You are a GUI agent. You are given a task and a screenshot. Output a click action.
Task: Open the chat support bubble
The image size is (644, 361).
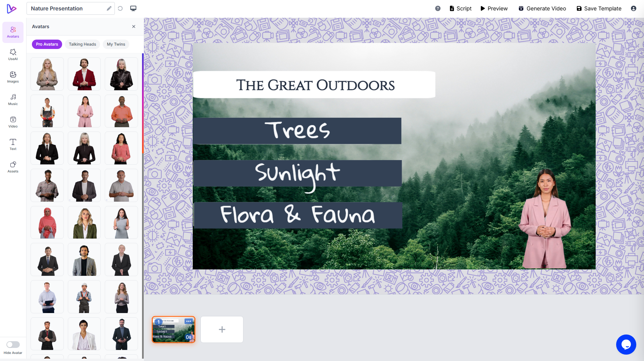tap(626, 344)
